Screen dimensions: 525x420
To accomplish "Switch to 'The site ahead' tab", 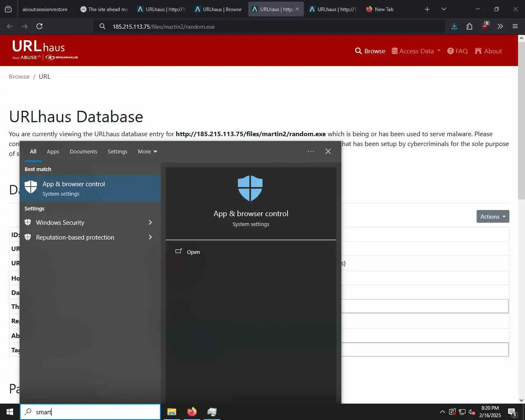I will coord(104,9).
